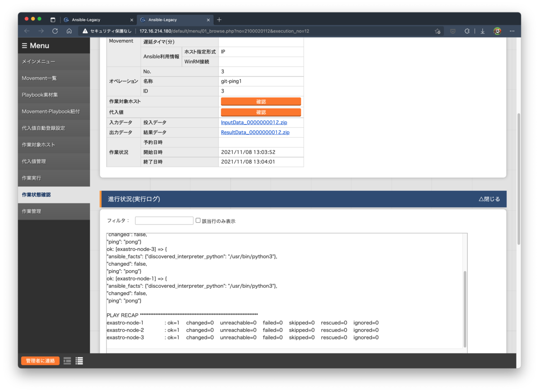
Task: Open a new browser tab
Action: pos(219,20)
